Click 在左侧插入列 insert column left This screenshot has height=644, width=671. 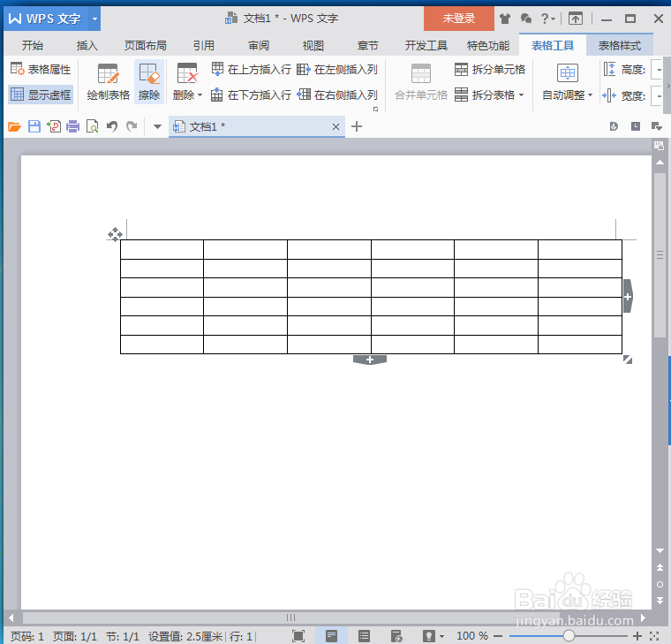pos(337,69)
